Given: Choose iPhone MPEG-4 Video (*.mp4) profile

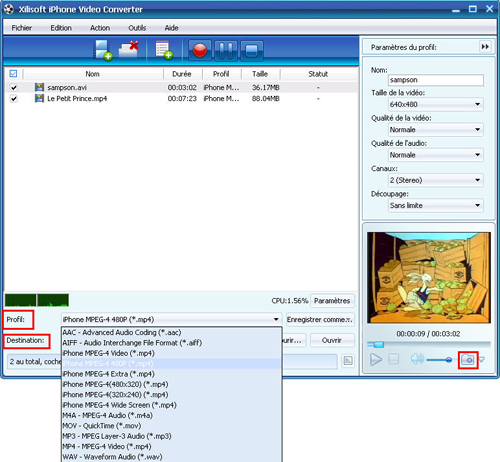Looking at the screenshot, I should (172, 353).
